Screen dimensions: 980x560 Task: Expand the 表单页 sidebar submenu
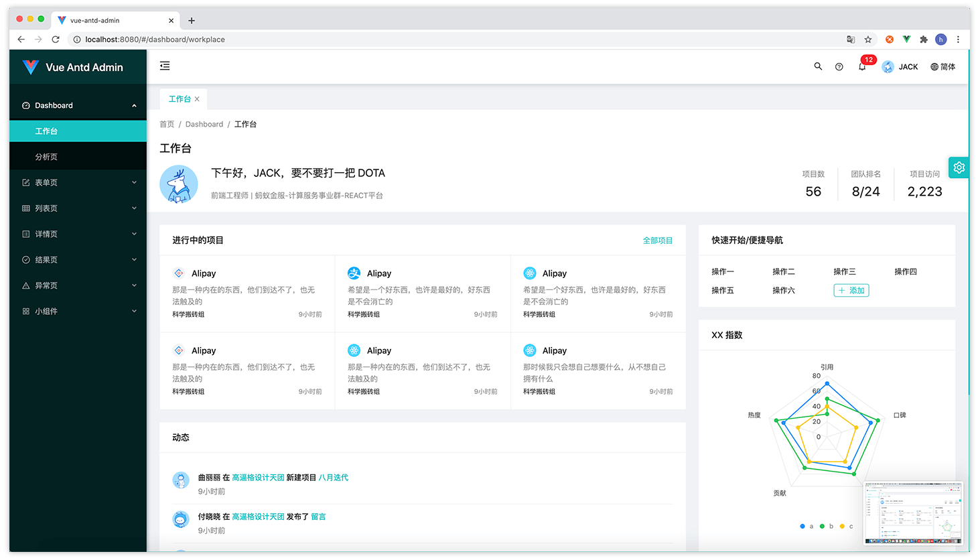[x=78, y=182]
